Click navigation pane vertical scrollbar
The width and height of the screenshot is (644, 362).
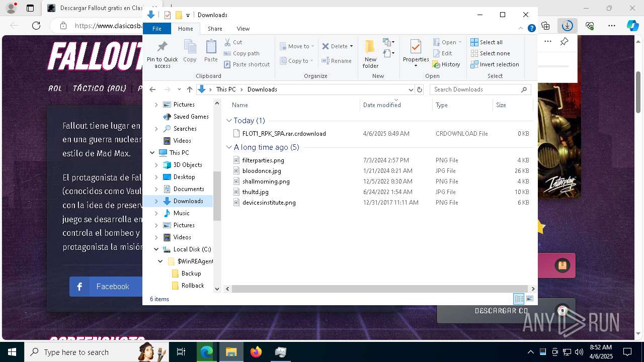coord(217,196)
